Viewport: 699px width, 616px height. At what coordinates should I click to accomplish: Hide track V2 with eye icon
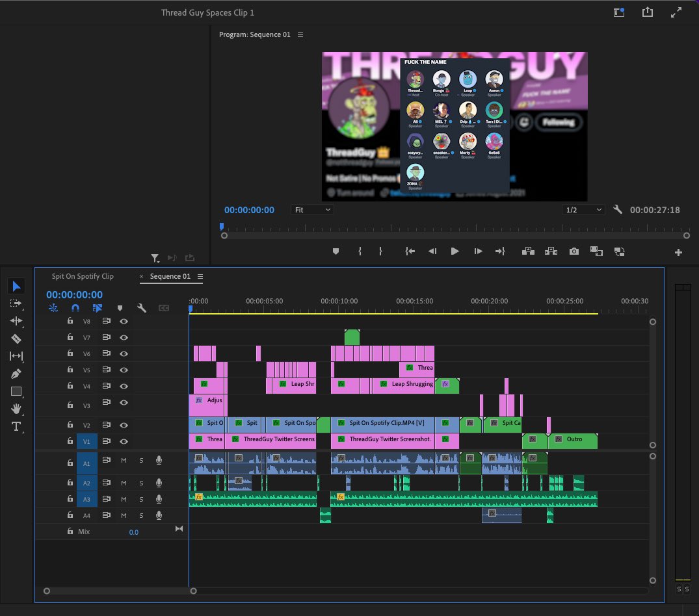pos(124,425)
